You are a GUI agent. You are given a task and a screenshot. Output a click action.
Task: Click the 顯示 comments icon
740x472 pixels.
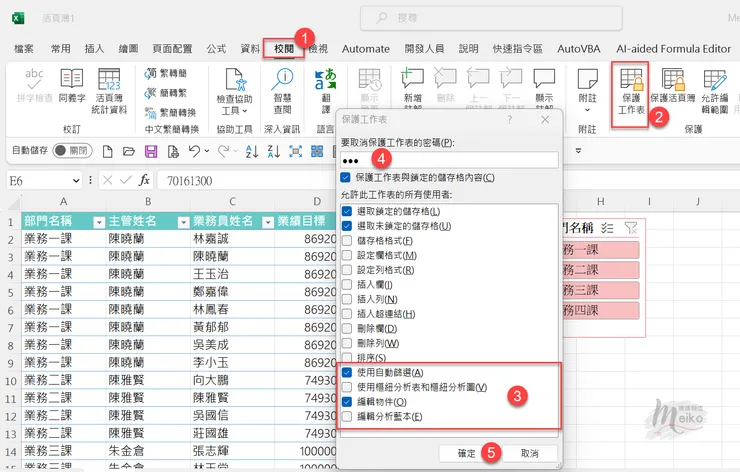pyautogui.click(x=544, y=78)
